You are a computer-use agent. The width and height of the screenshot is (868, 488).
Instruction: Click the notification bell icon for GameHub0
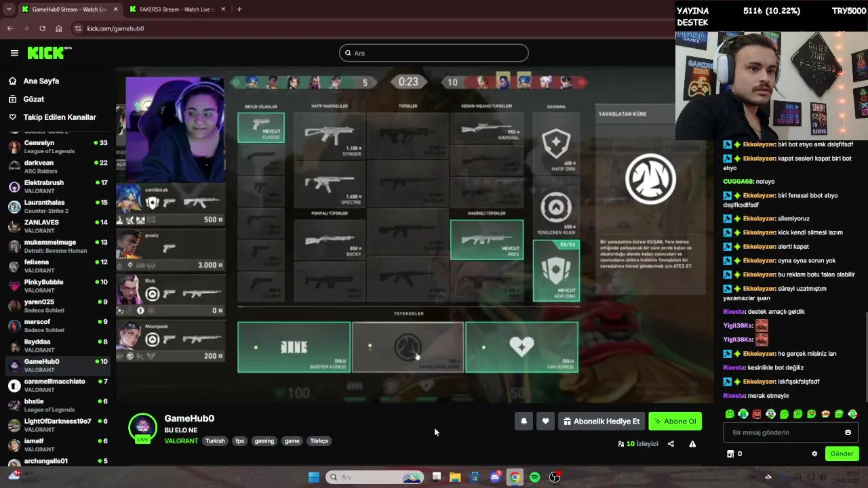click(524, 422)
